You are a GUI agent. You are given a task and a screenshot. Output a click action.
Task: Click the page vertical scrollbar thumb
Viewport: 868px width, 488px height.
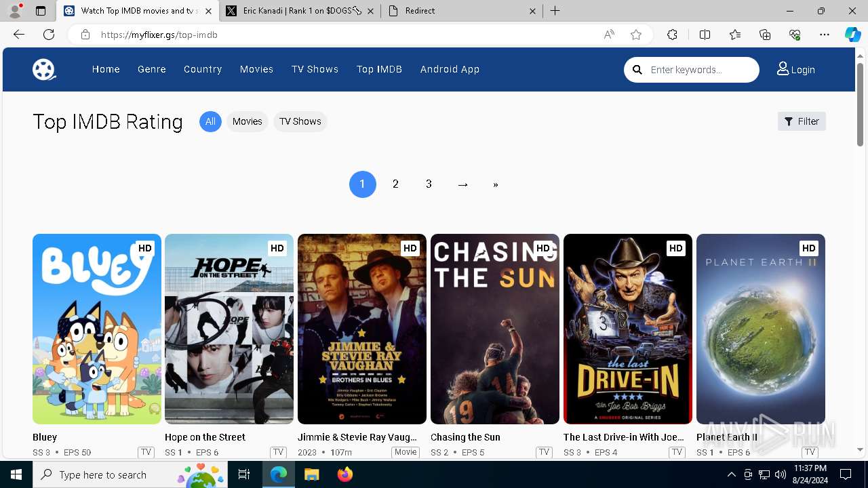pyautogui.click(x=861, y=105)
